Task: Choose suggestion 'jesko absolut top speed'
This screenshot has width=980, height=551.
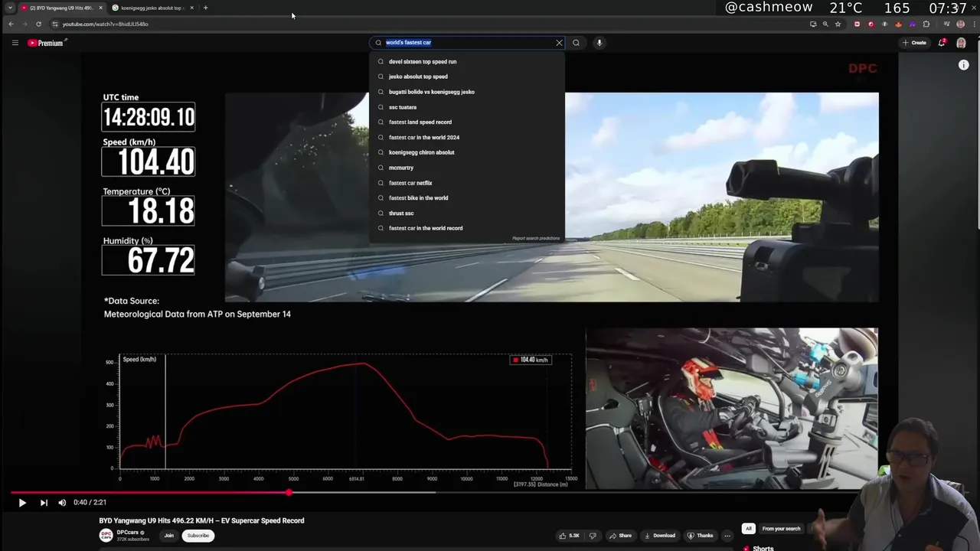Action: [418, 77]
